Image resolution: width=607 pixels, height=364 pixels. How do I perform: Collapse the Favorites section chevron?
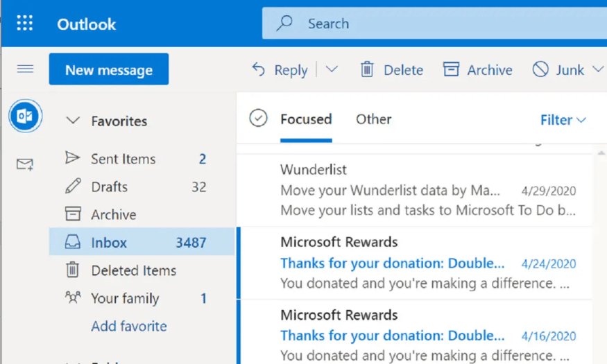tap(73, 121)
